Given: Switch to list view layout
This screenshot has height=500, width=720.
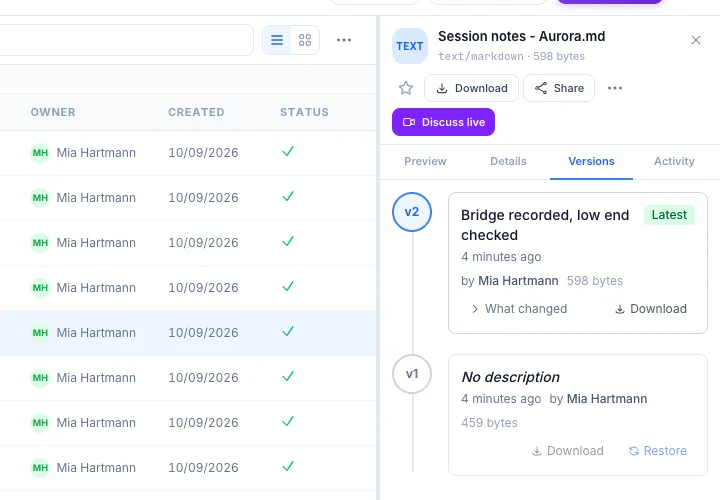Looking at the screenshot, I should point(276,40).
